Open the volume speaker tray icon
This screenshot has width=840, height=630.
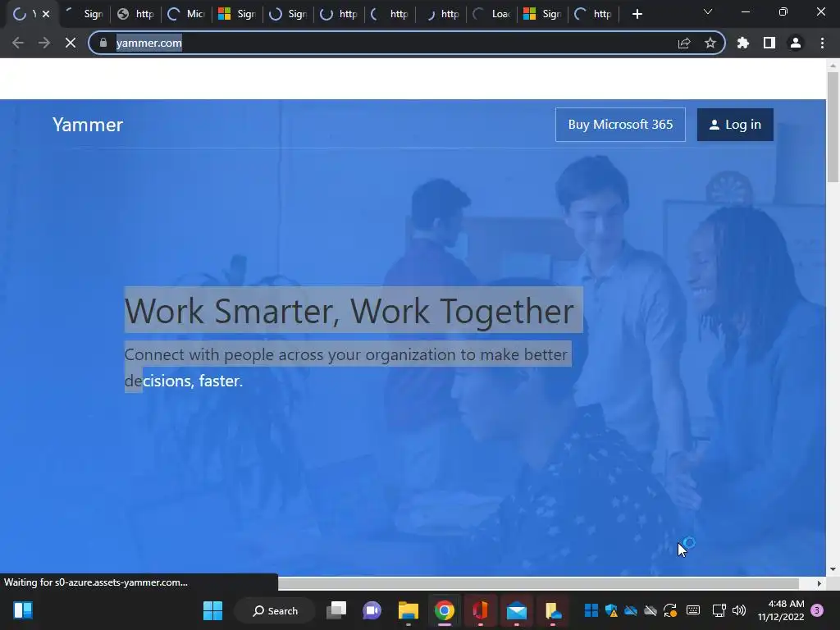739,610
